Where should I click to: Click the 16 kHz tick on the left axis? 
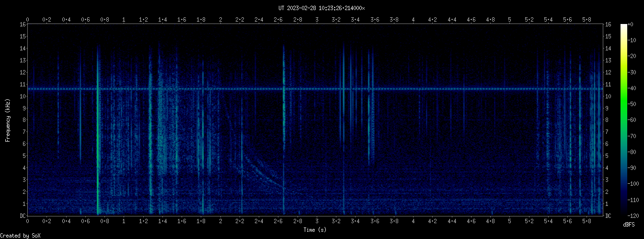click(23, 24)
